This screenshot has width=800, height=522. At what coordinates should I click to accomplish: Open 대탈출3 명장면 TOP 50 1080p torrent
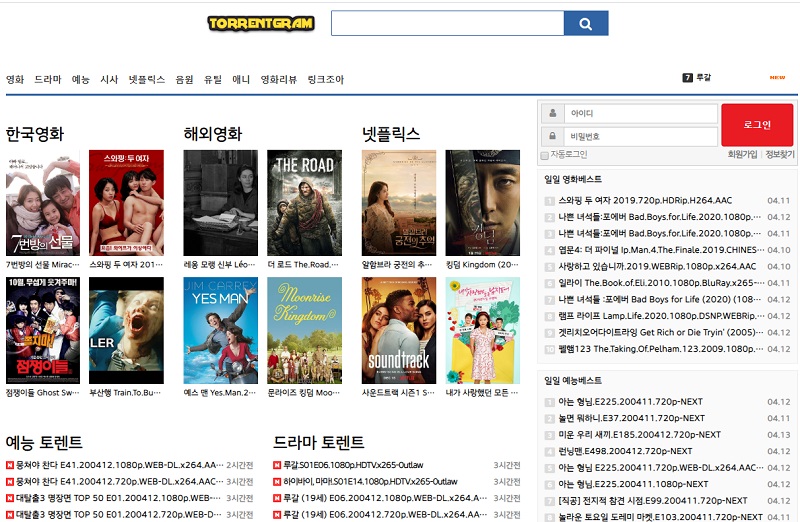pyautogui.click(x=118, y=498)
